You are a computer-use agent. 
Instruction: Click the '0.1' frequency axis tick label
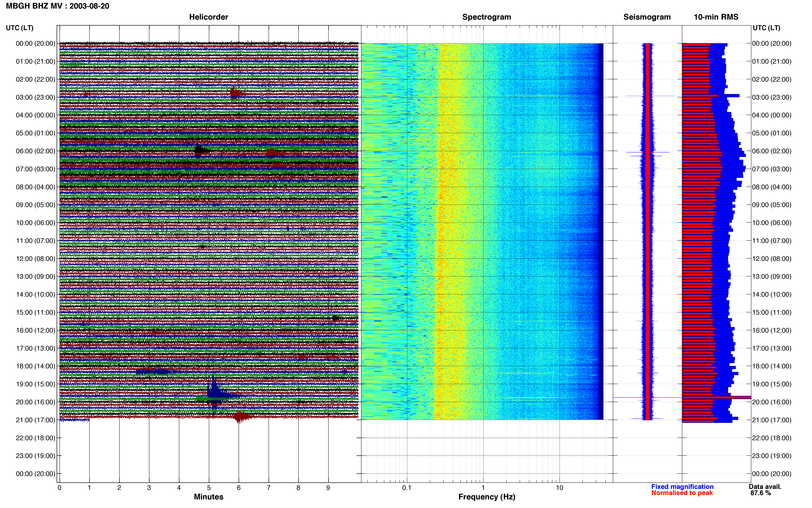pos(407,487)
